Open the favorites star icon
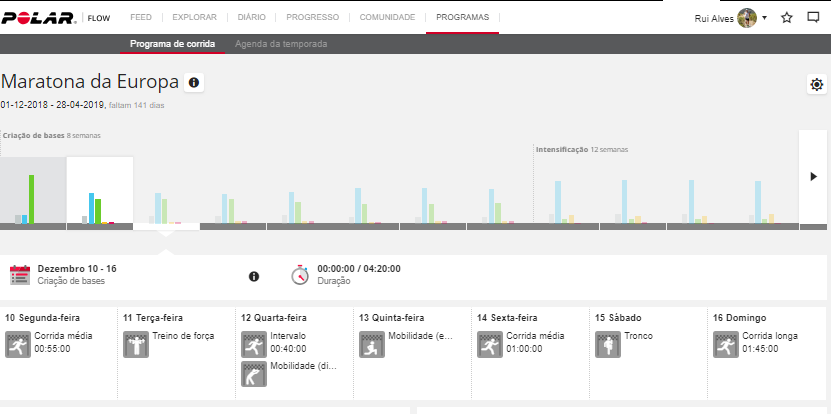831x414 pixels. click(786, 18)
